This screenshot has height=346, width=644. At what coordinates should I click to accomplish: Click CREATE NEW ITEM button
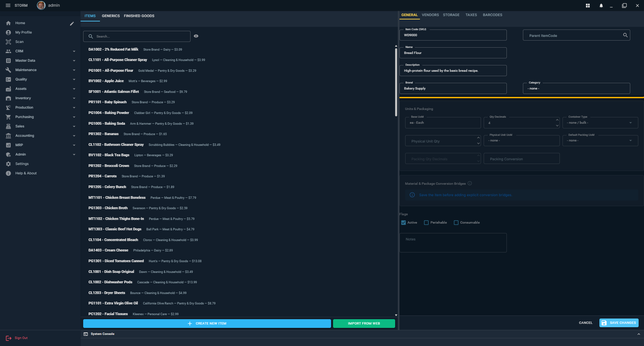(207, 323)
